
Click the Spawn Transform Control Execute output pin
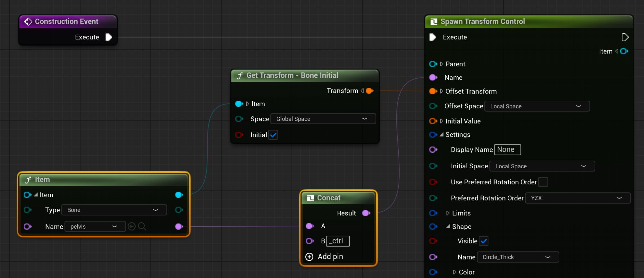point(625,37)
